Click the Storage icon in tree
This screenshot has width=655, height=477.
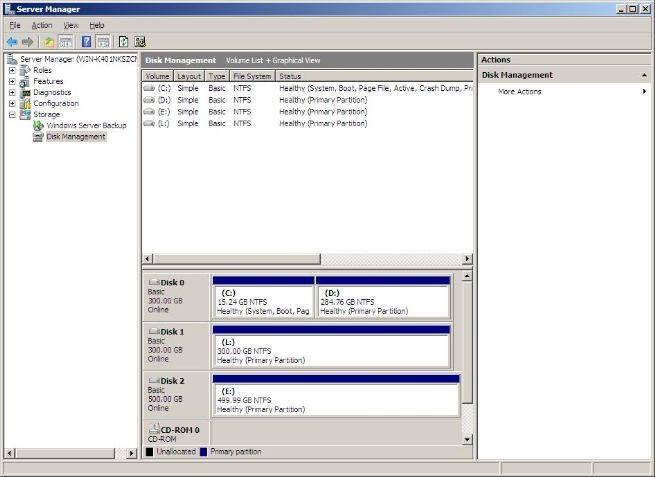point(25,114)
